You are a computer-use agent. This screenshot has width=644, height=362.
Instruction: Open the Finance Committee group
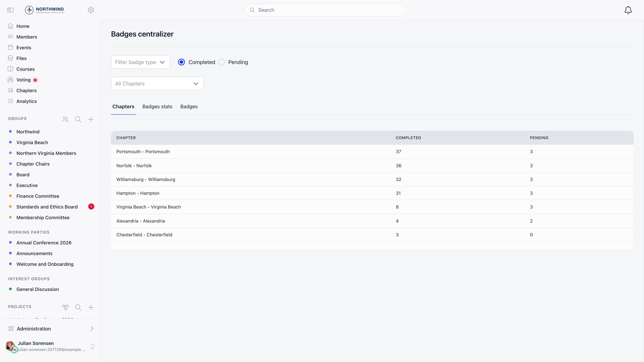[x=38, y=196]
